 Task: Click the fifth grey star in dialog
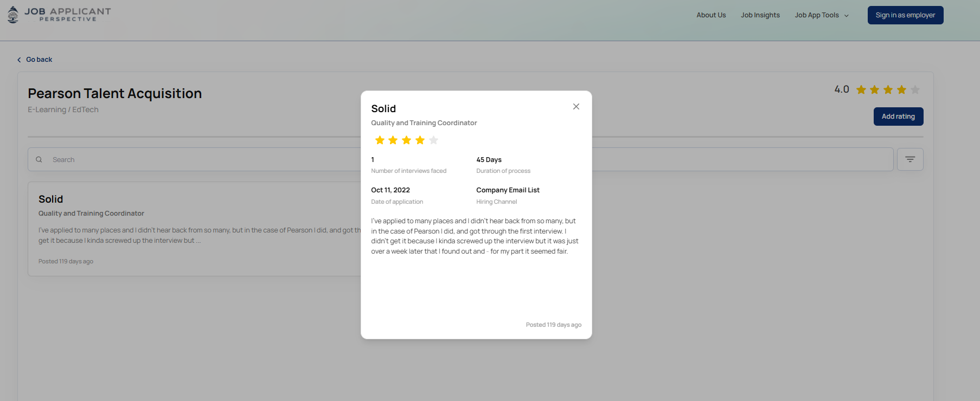433,140
